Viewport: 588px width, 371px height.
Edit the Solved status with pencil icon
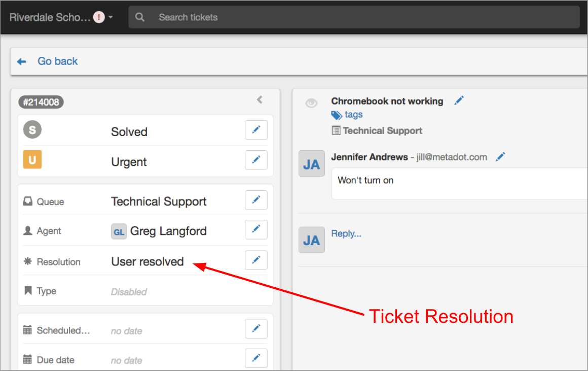click(x=256, y=130)
